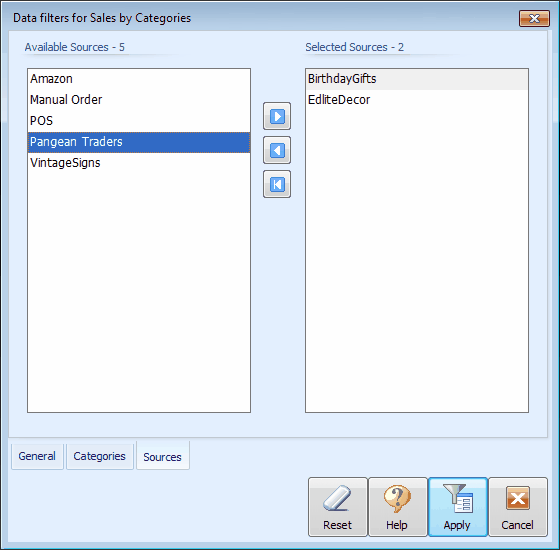Pick the POS source entry
560x550 pixels.
tap(139, 121)
